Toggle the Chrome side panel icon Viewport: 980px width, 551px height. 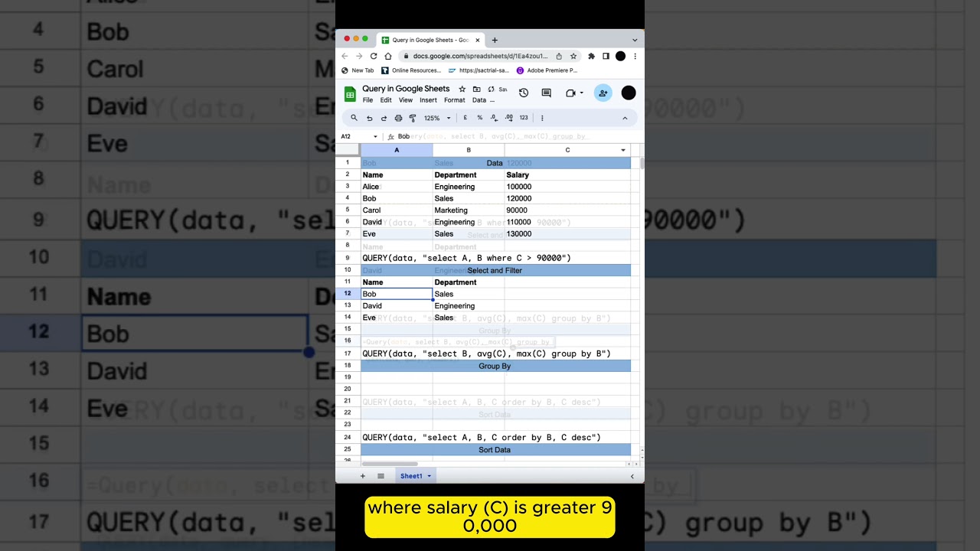coord(606,56)
